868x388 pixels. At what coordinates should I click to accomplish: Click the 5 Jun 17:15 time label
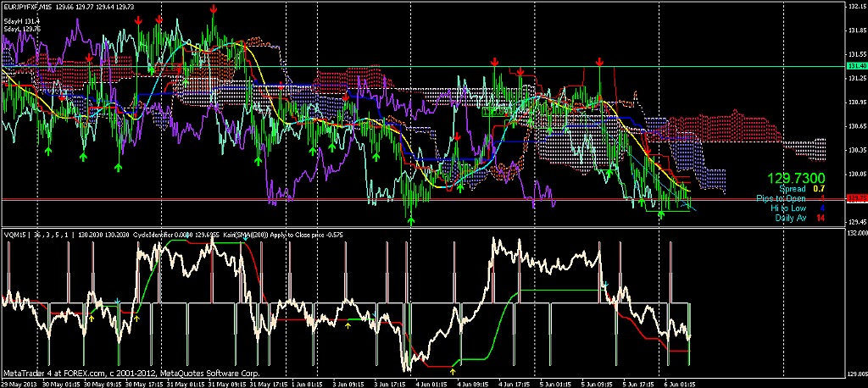pyautogui.click(x=639, y=384)
